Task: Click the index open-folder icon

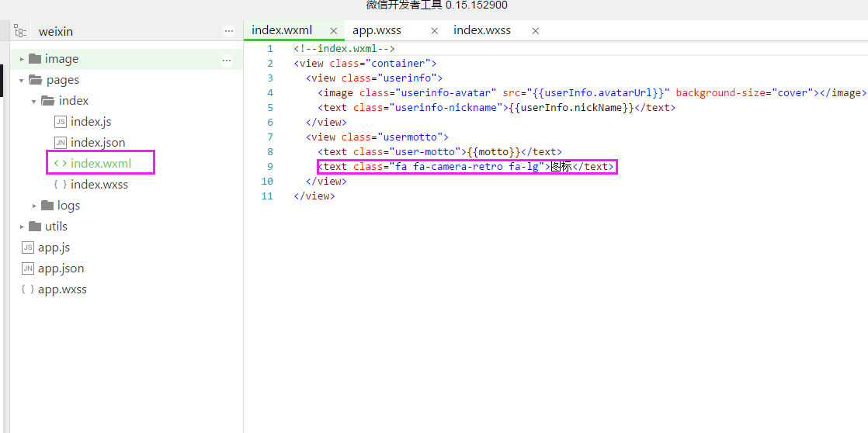Action: 48,101
